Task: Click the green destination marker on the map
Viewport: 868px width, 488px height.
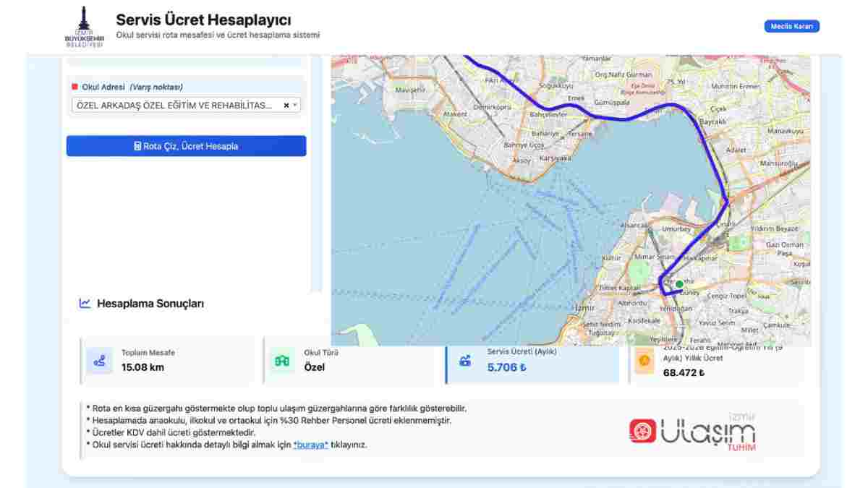Action: 678,284
